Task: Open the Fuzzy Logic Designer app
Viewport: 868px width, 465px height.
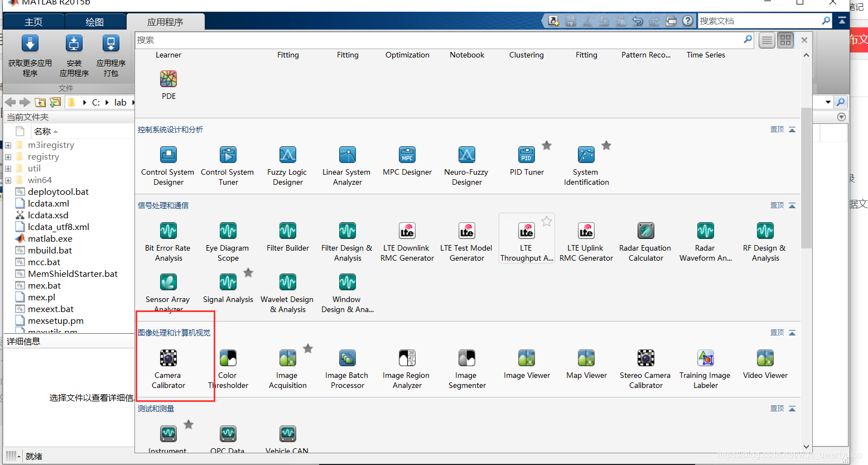Action: tap(287, 165)
